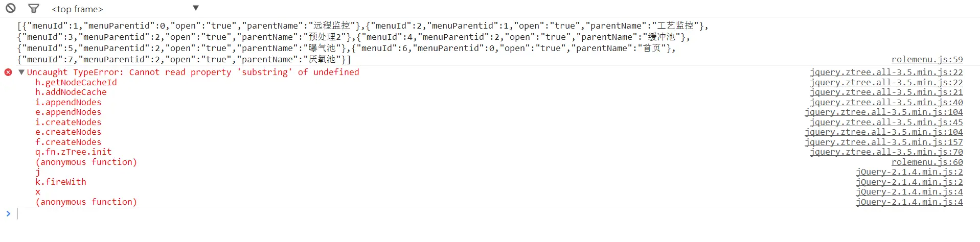The width and height of the screenshot is (980, 242).
Task: Click the h.getNodeCacheId stack frame
Action: pyautogui.click(x=76, y=83)
